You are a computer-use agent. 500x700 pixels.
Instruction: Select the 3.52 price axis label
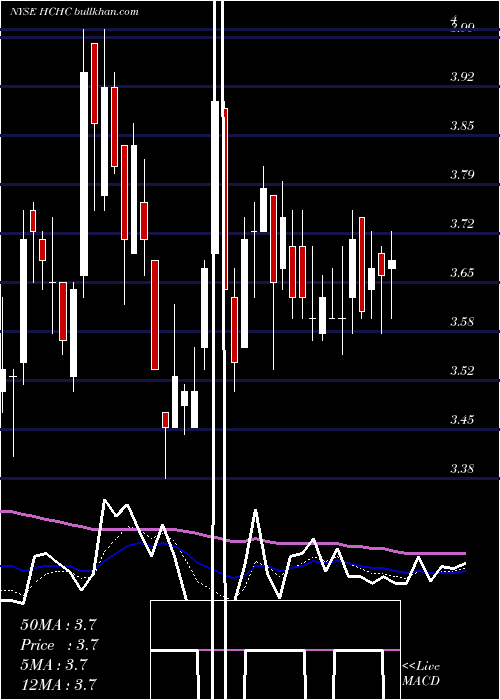click(462, 370)
